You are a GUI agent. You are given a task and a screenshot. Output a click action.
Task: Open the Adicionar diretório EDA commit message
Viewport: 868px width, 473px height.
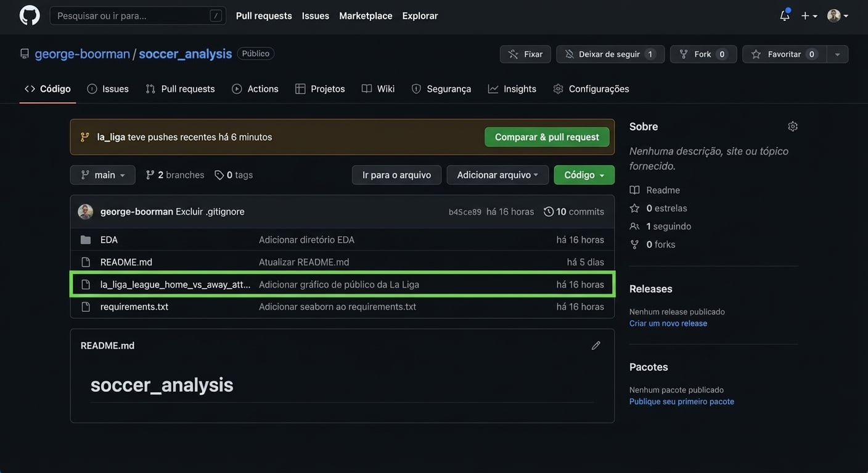pos(307,240)
